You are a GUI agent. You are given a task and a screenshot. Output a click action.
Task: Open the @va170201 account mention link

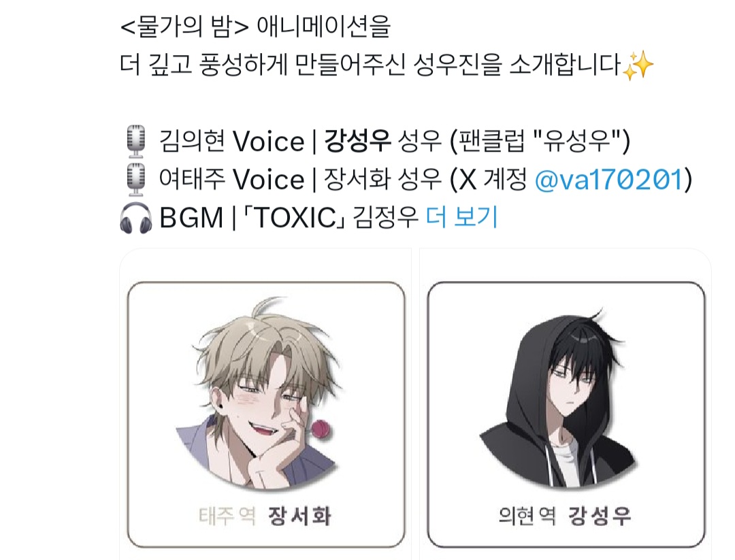pos(608,180)
